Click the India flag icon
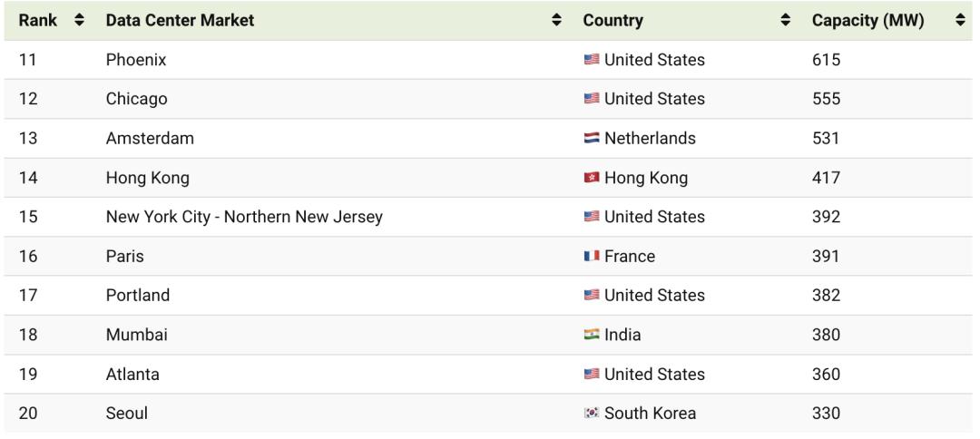This screenshot has height=439, width=980. (592, 336)
